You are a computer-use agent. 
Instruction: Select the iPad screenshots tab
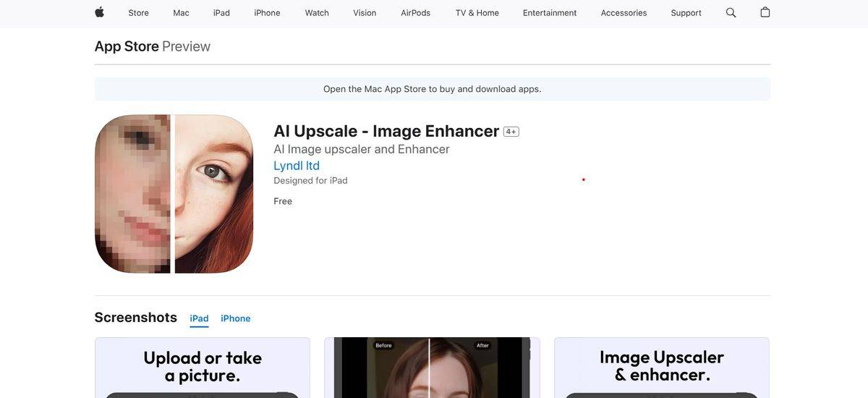click(199, 318)
